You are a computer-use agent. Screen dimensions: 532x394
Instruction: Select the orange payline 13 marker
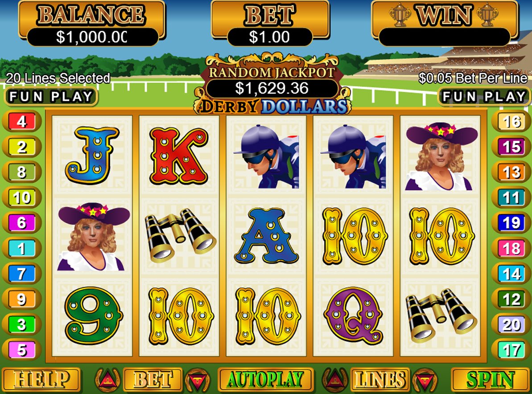(511, 172)
